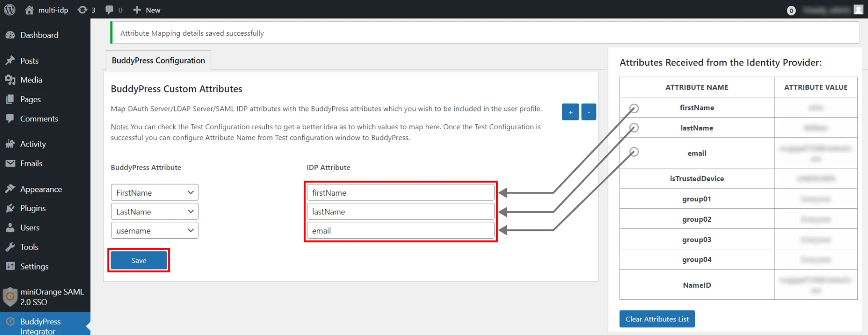
Task: Open the LastName BuddyPress attribute dropdown
Action: tap(154, 212)
